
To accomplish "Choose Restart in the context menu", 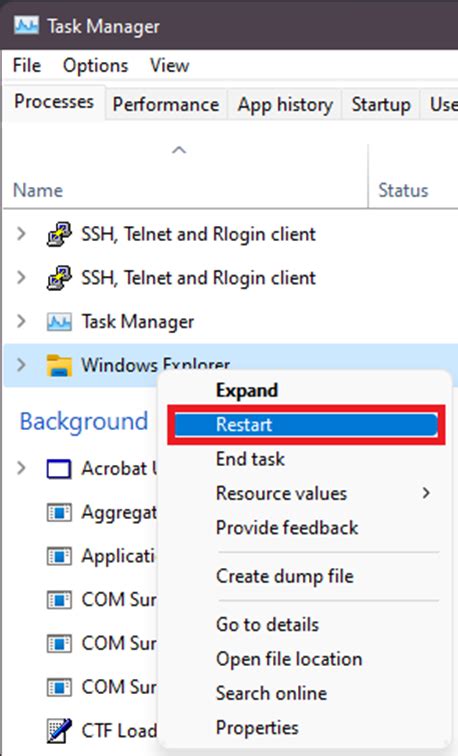I will point(306,425).
